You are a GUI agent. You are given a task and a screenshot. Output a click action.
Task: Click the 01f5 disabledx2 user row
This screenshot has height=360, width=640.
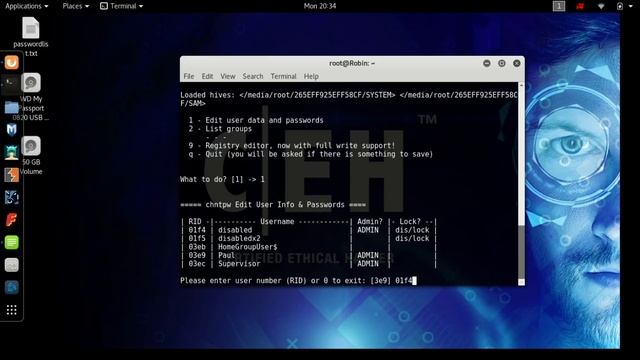click(x=309, y=238)
